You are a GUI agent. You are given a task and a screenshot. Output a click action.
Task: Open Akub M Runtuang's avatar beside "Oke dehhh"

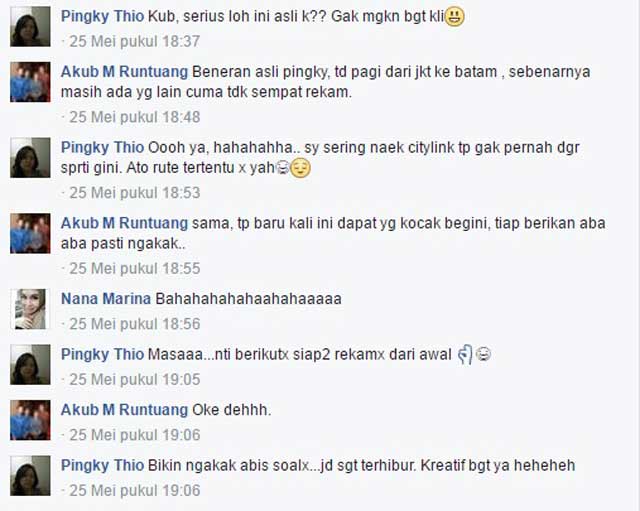(30, 420)
